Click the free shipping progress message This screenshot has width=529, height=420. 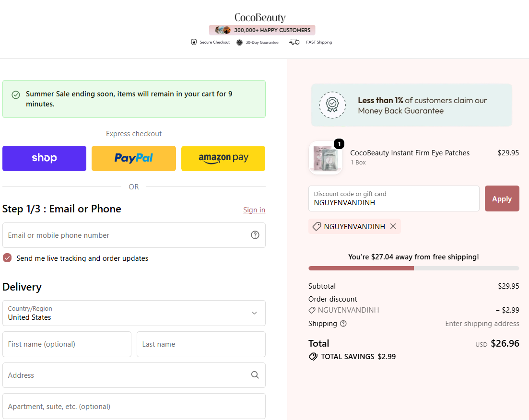click(x=413, y=257)
